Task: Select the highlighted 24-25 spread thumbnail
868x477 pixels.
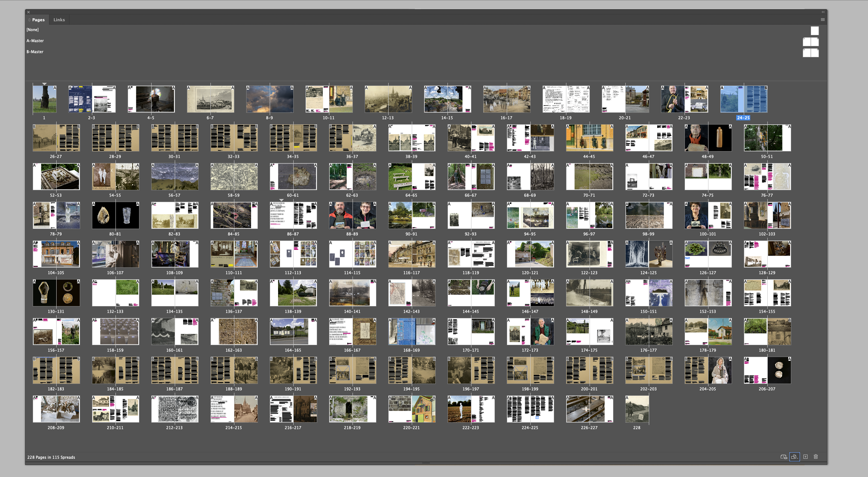Action: point(743,99)
